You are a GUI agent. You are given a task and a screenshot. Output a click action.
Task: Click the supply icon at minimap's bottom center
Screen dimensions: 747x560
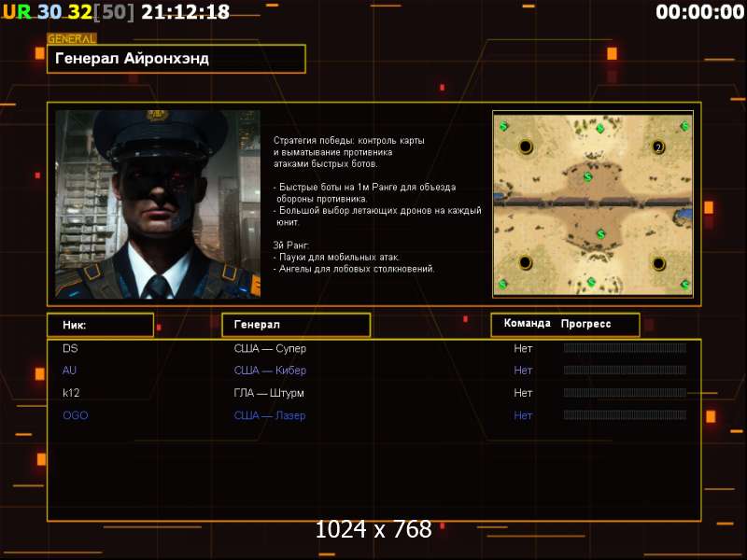click(591, 282)
